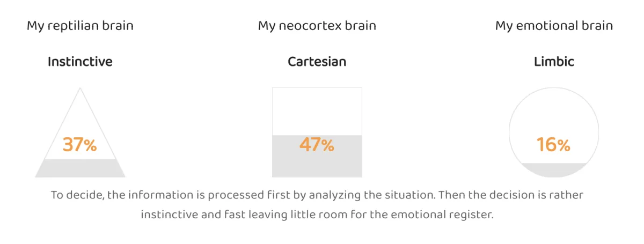The height and width of the screenshot is (244, 644).
Task: Click the circle Limbic brain icon
Action: coord(554,132)
